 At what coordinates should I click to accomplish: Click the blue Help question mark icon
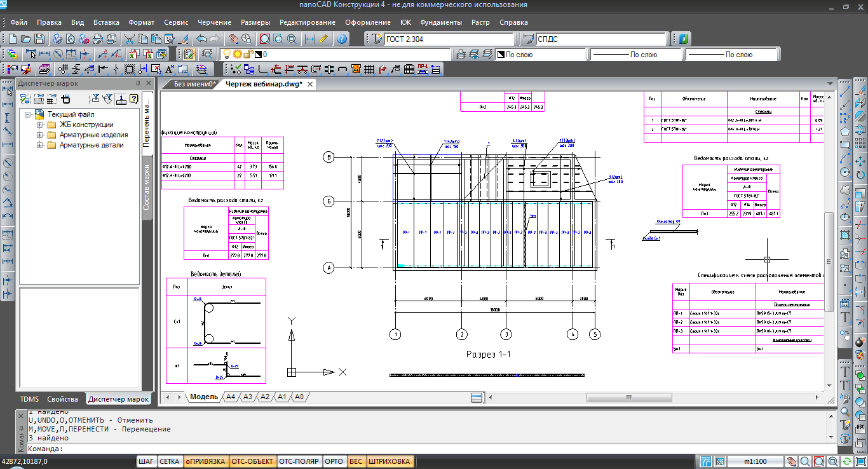pyautogui.click(x=342, y=39)
